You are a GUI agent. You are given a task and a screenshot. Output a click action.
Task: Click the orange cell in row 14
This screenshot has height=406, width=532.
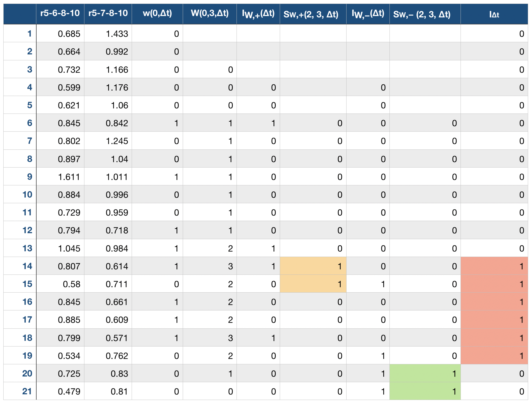click(x=313, y=266)
